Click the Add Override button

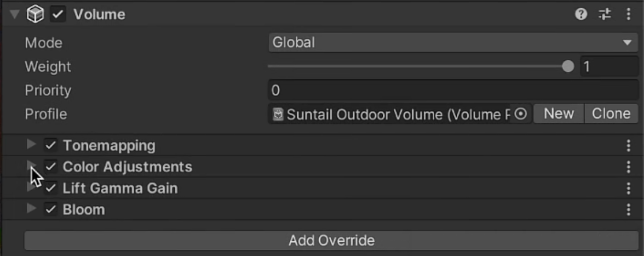(x=331, y=240)
